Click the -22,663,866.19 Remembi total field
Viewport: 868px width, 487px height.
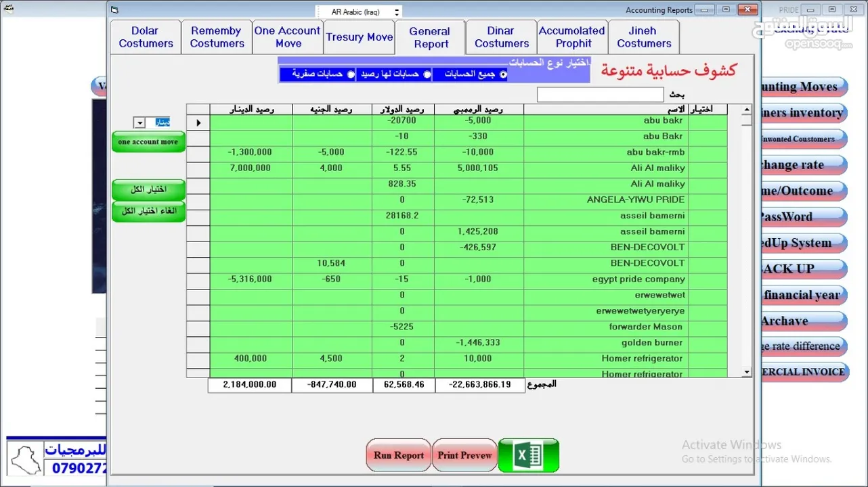[x=479, y=385]
